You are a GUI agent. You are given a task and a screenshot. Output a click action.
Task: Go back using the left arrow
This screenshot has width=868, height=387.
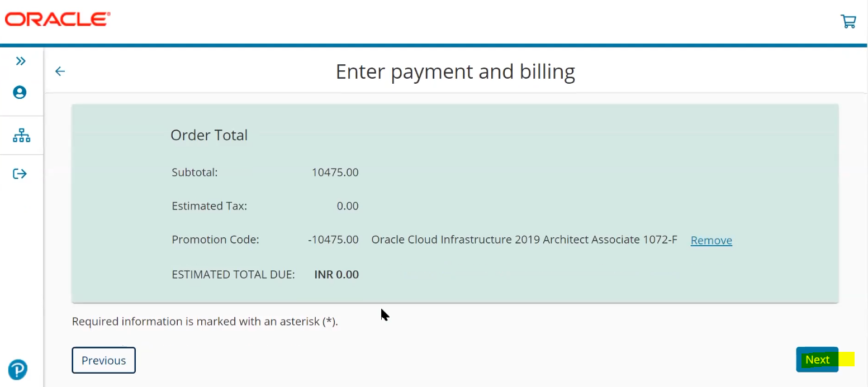(x=60, y=71)
